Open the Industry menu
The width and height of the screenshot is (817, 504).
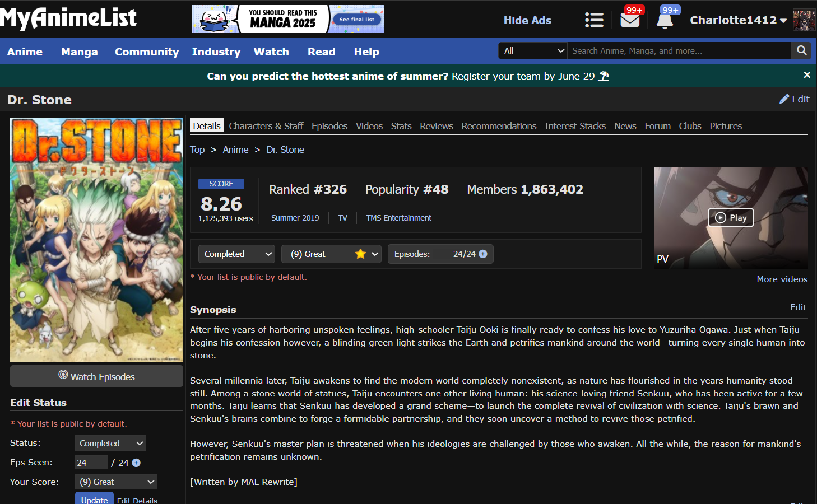[216, 52]
